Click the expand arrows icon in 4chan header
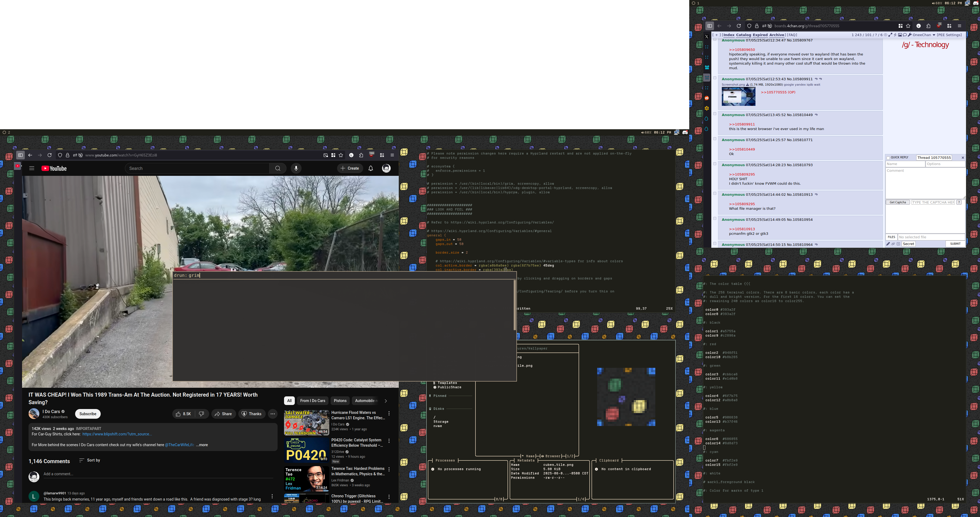Image resolution: width=980 pixels, height=517 pixels. pos(890,35)
